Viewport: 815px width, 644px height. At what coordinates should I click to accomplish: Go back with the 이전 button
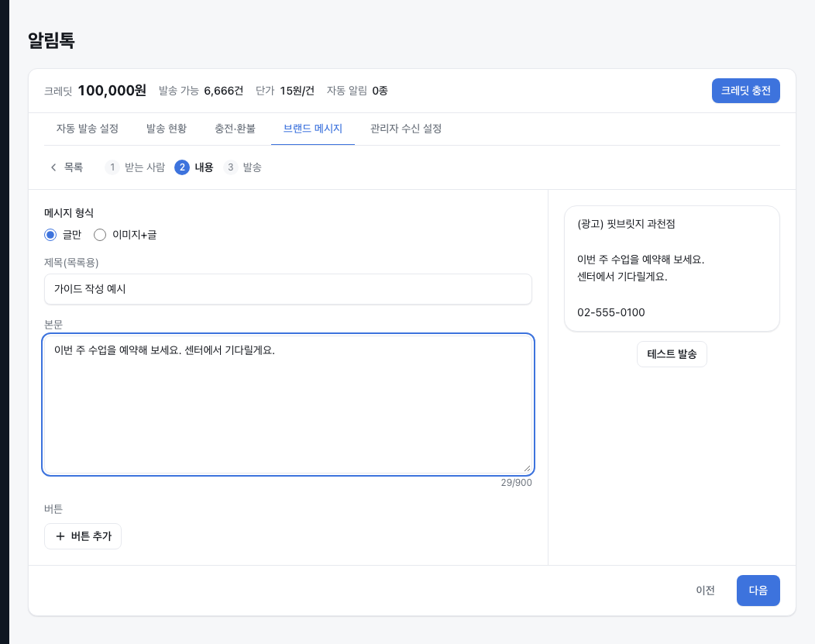(x=705, y=591)
